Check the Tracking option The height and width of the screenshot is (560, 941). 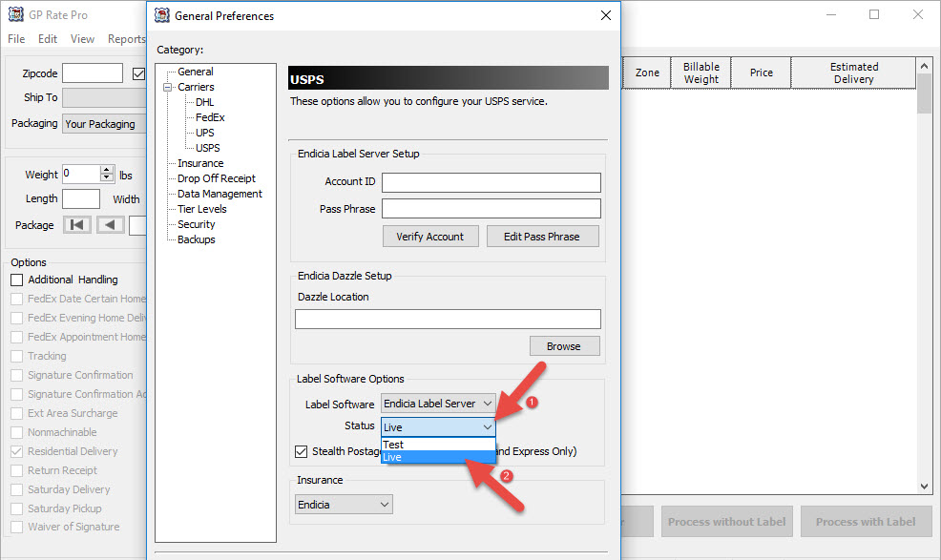tap(17, 356)
